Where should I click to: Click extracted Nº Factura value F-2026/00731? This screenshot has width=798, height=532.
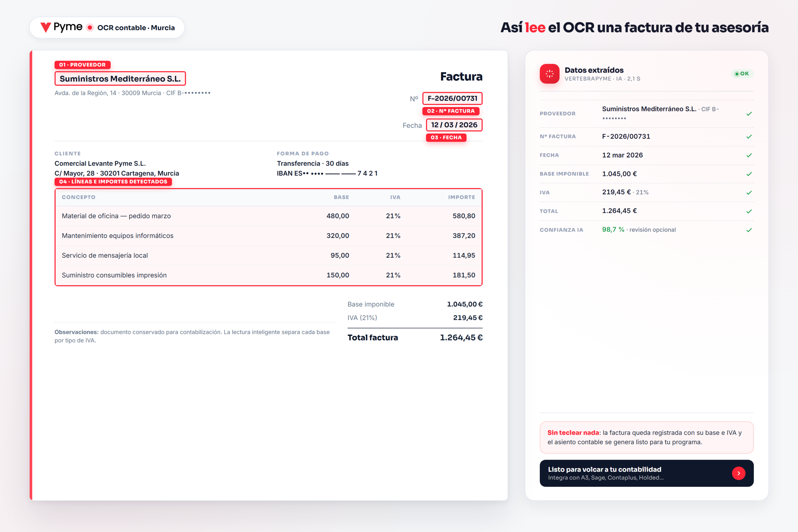pos(626,136)
